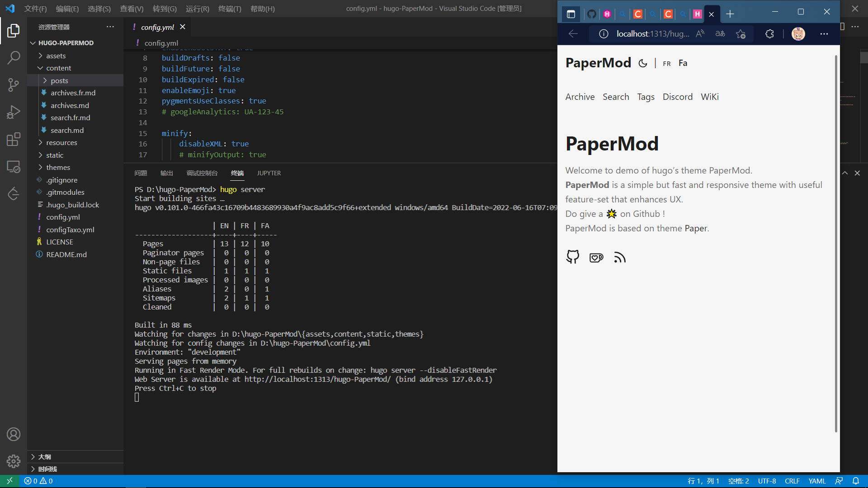Open the 终端(T) menu
This screenshot has width=868, height=488.
coord(230,9)
